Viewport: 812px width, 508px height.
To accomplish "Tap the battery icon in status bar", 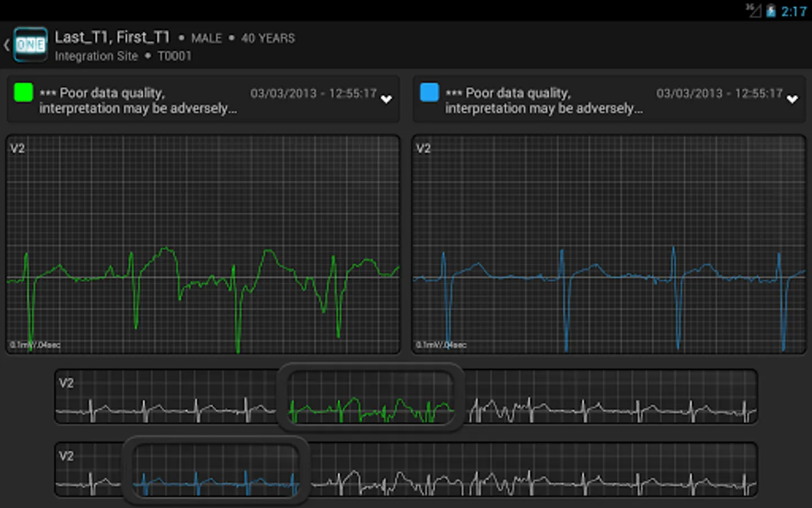I will [x=771, y=11].
